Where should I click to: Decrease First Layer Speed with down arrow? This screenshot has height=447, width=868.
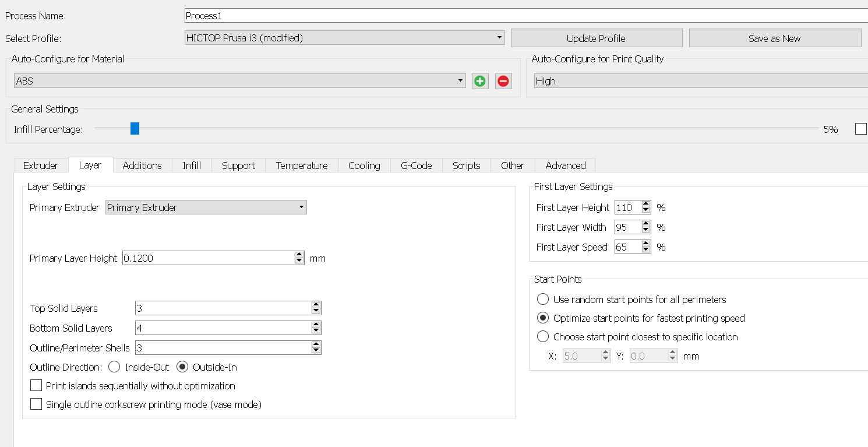click(645, 251)
